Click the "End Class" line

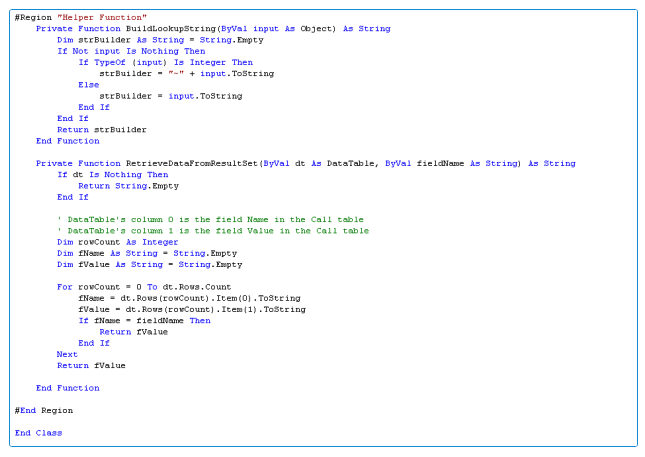(38, 433)
